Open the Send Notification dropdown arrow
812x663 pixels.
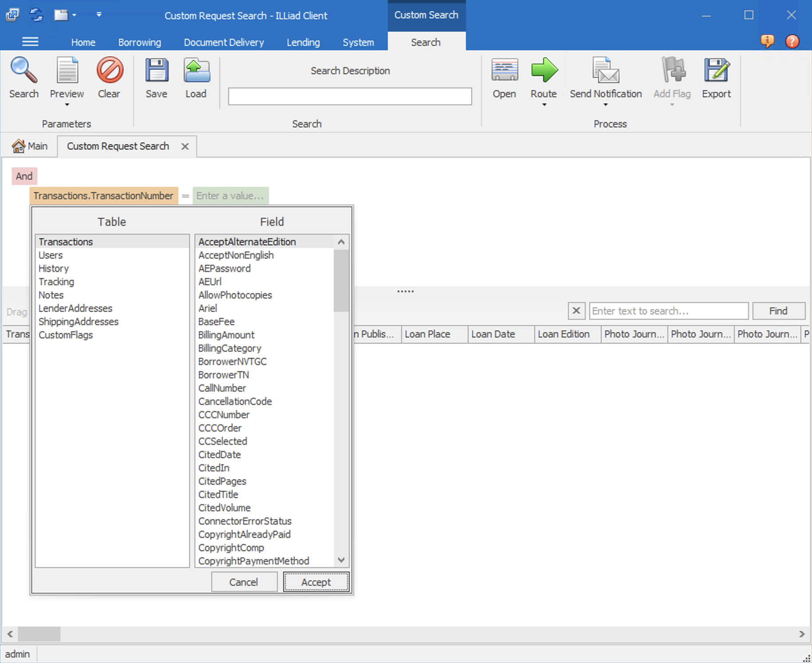pyautogui.click(x=605, y=105)
